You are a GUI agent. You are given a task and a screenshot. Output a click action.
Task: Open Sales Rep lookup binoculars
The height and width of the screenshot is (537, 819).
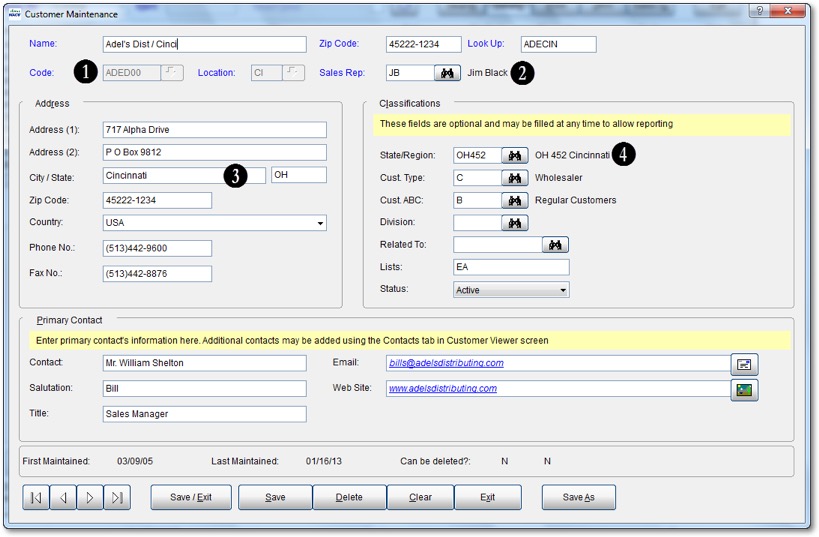tap(447, 73)
